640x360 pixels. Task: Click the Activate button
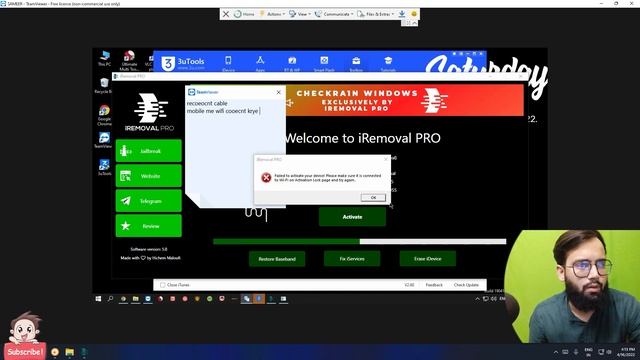352,217
